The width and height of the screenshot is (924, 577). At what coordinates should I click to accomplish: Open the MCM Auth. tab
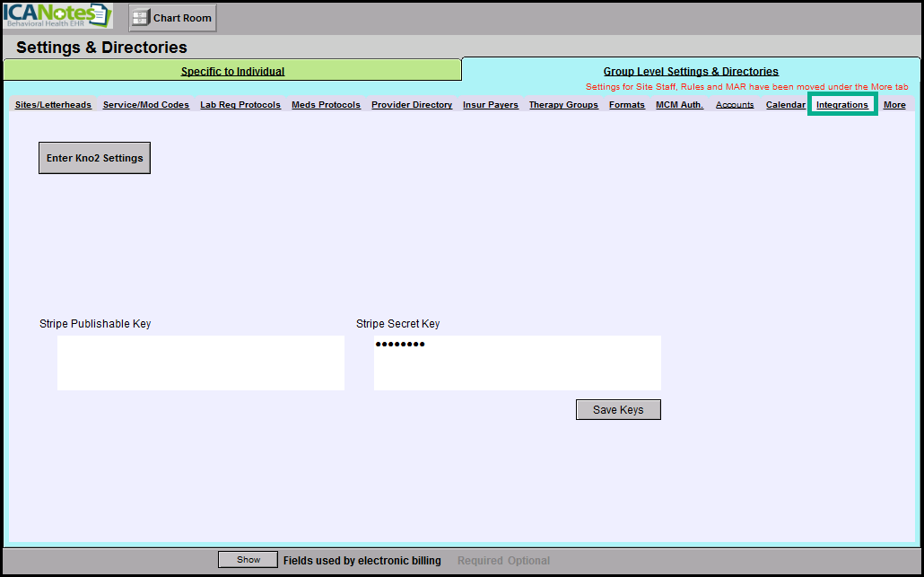pyautogui.click(x=679, y=105)
